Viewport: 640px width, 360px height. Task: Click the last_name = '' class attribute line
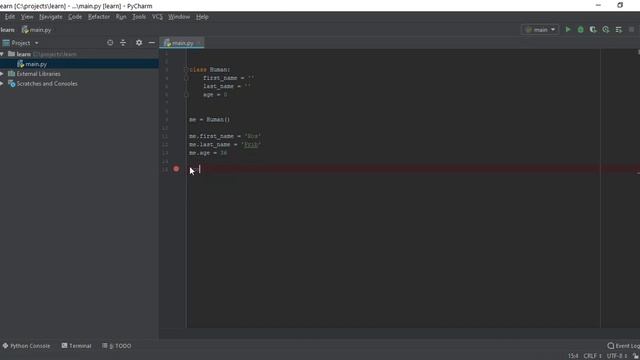227,86
